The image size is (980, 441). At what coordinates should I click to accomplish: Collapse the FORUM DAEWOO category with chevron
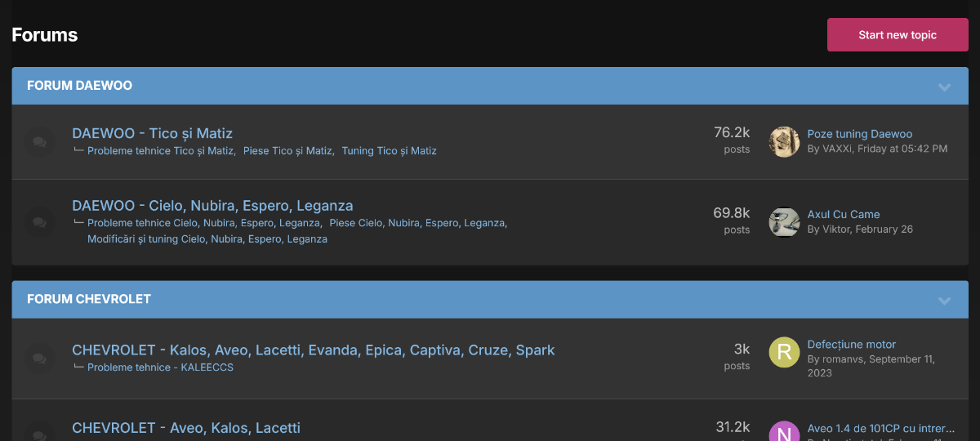point(945,87)
